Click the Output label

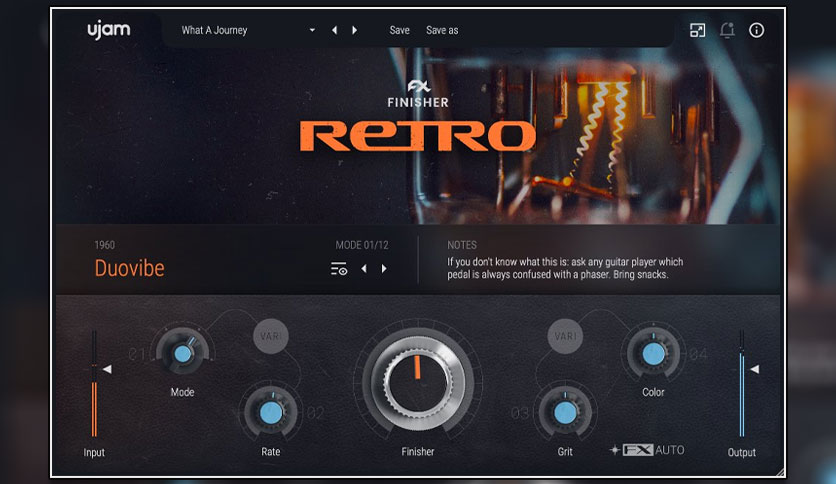click(x=742, y=453)
